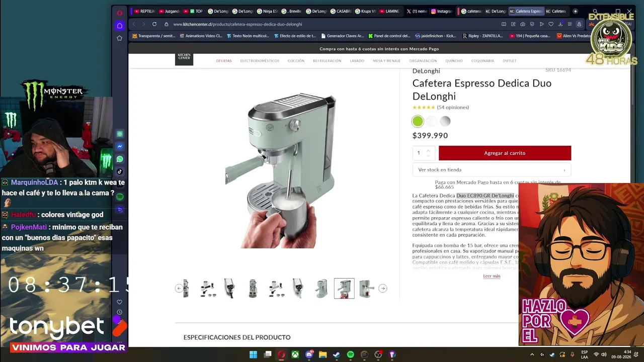Open the Panel de control bookmark
Screen dimensions: 644x362
tap(389, 36)
